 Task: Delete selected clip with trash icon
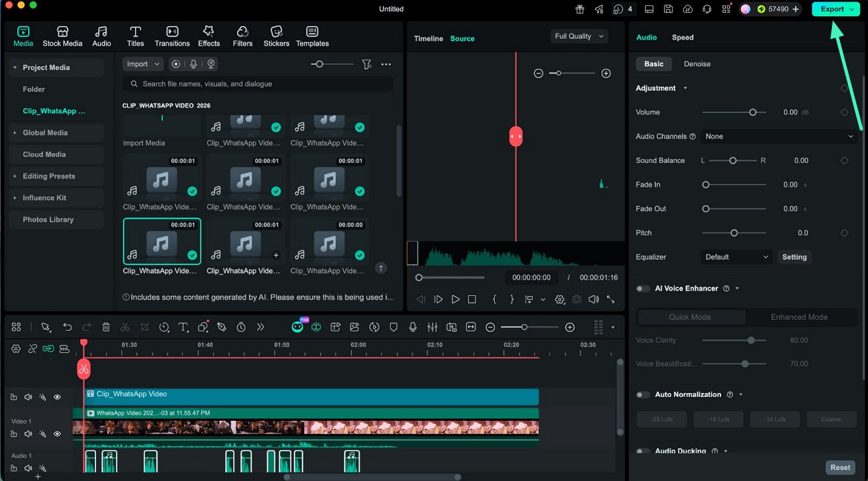click(106, 327)
